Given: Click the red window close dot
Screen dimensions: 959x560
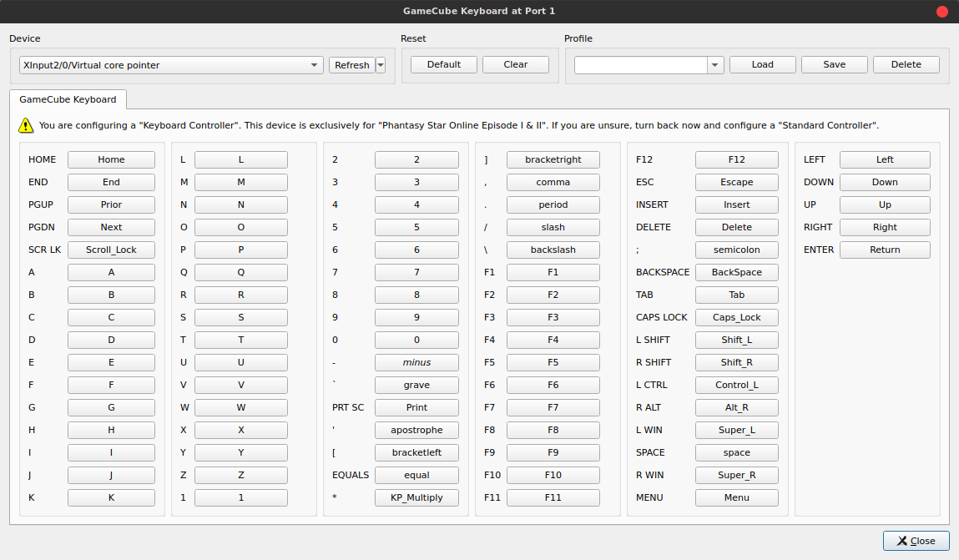Looking at the screenshot, I should point(941,12).
